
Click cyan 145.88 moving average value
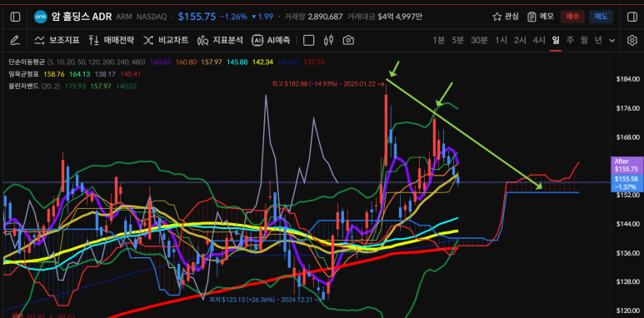(x=237, y=62)
